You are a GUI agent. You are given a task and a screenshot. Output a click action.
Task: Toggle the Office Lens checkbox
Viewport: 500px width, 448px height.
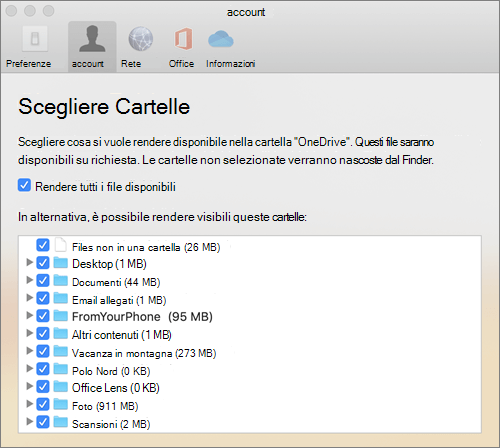coord(43,387)
